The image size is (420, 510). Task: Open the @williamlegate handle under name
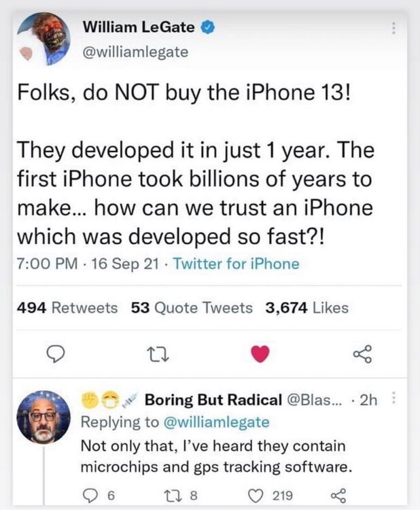135,52
